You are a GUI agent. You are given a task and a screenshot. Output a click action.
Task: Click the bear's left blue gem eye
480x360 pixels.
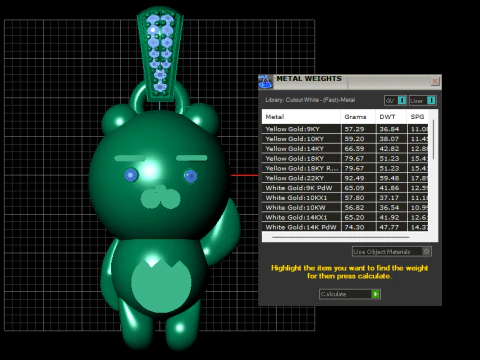click(131, 175)
